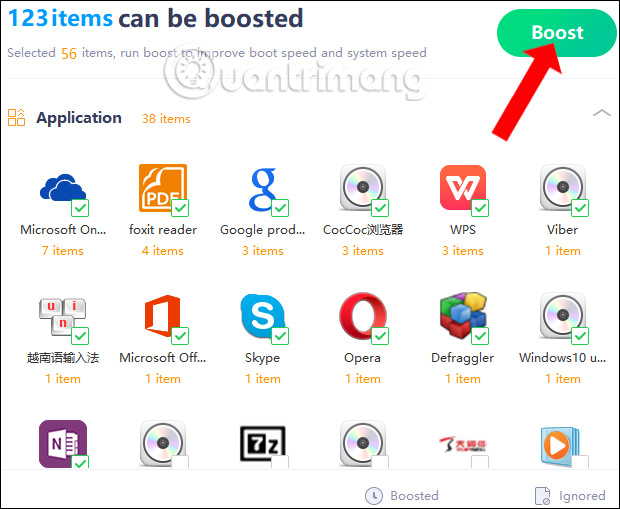620x509 pixels.
Task: Check the media player app checkbox
Action: click(x=580, y=462)
